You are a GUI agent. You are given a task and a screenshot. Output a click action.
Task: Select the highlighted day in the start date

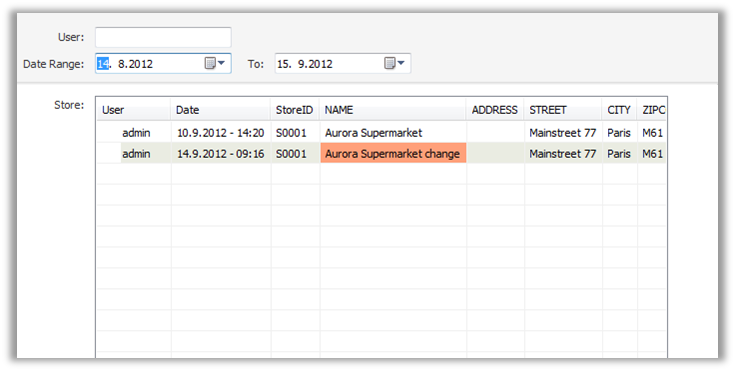[x=103, y=64]
